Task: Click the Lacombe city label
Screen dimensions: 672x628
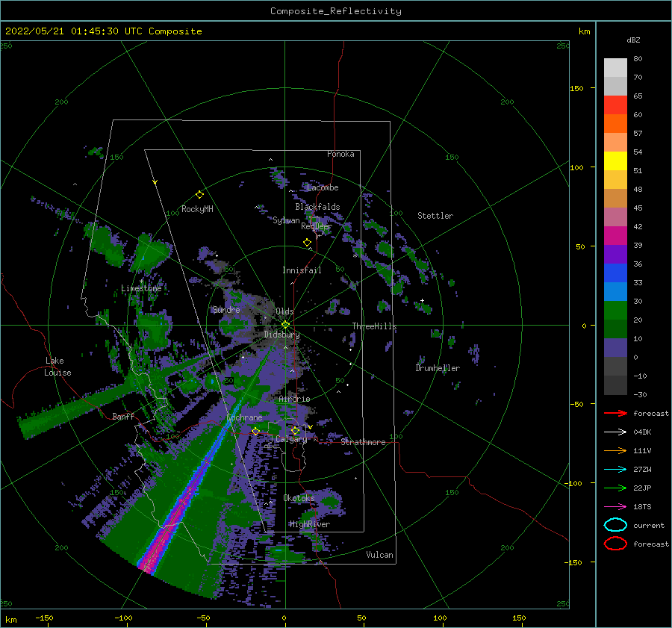Action: (323, 187)
